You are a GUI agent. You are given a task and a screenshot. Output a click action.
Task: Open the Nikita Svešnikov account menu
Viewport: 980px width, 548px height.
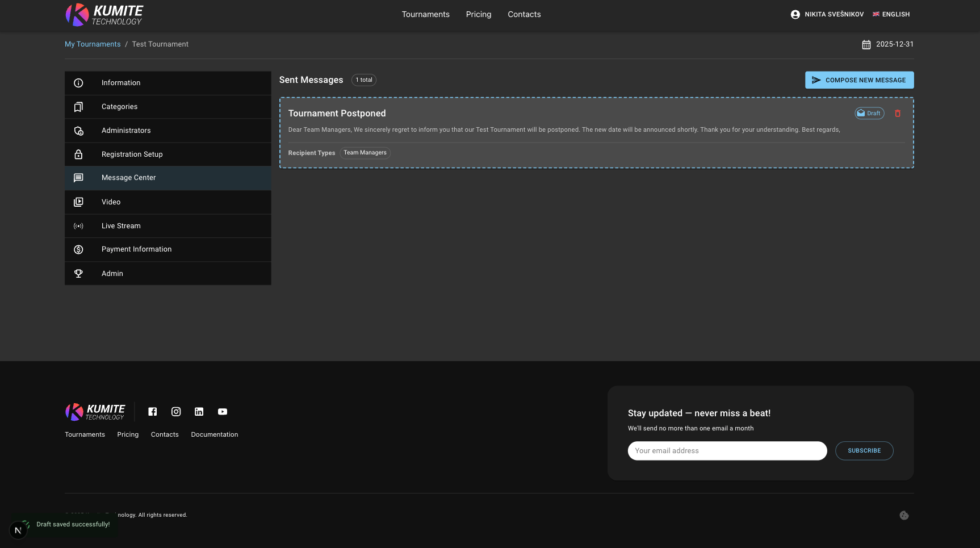click(827, 15)
